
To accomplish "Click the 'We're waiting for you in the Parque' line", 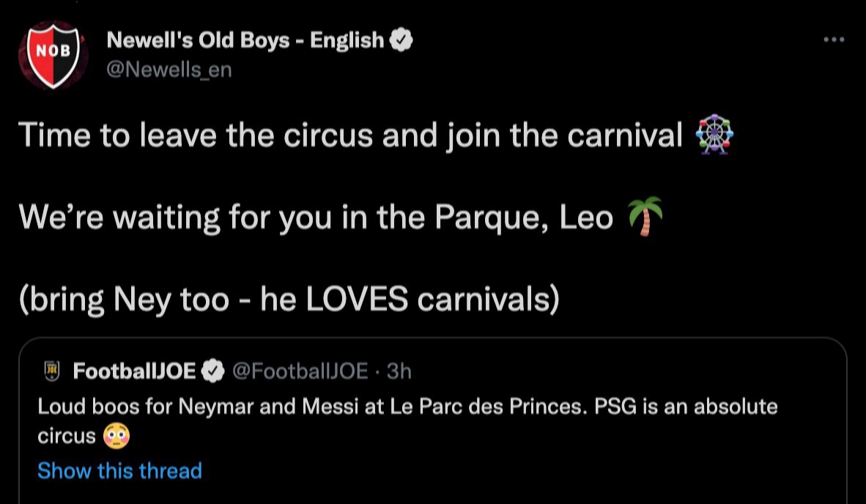I will 315,218.
